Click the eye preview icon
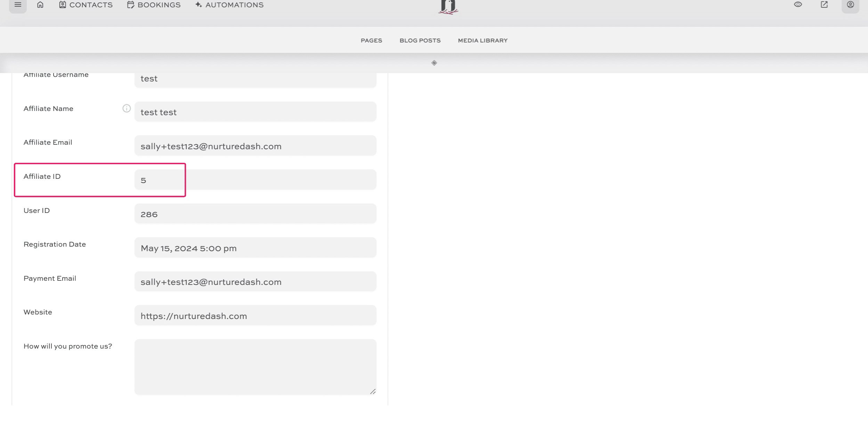The image size is (868, 423). coord(798,5)
